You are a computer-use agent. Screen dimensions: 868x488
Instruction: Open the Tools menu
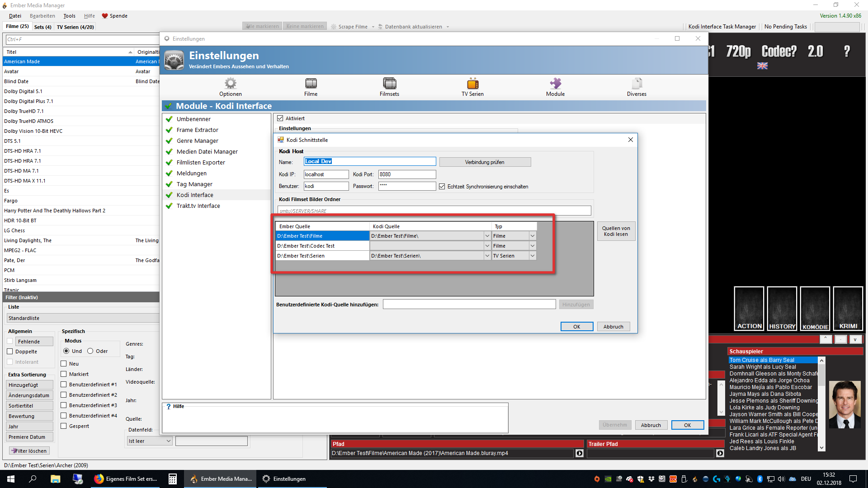coord(69,16)
